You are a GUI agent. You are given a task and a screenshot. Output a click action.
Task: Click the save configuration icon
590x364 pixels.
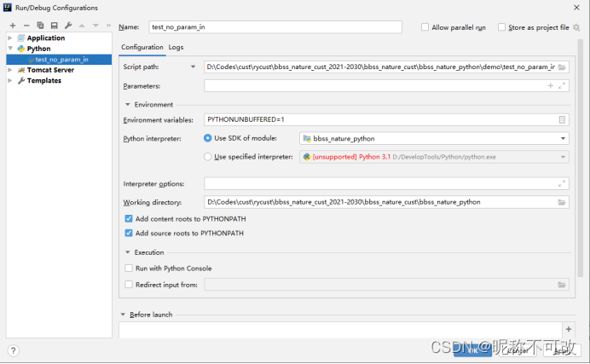(x=54, y=26)
